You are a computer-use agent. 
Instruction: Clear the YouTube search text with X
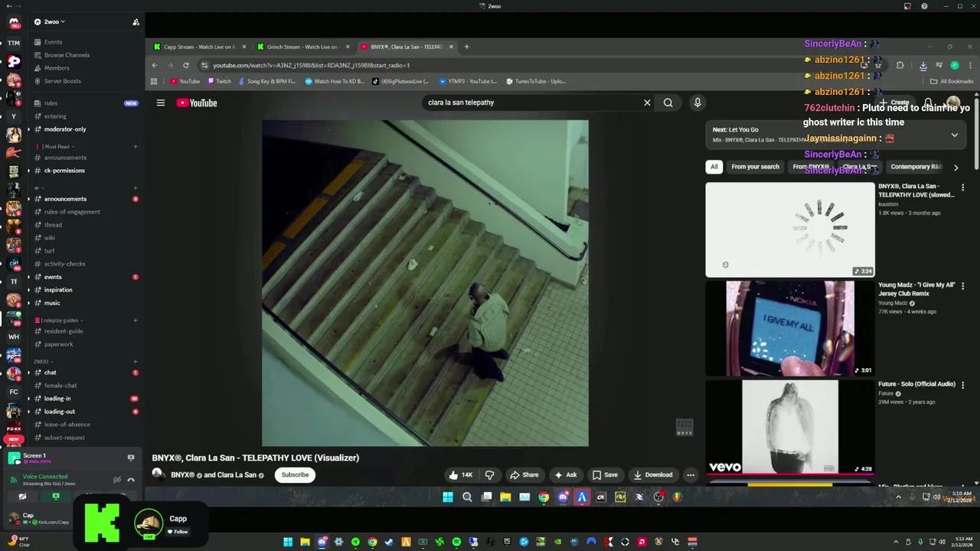(647, 103)
